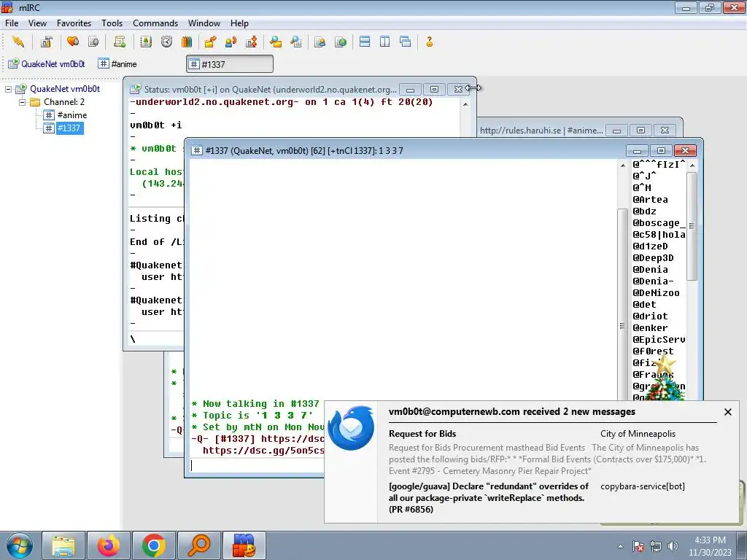Click the volume speaker tray icon
Screen dimensions: 747x560
tap(673, 546)
